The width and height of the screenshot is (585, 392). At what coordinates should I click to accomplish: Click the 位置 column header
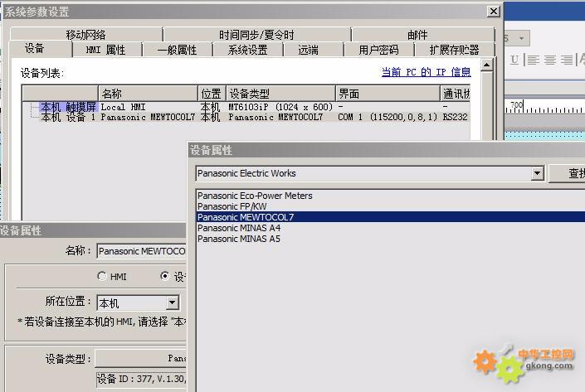(212, 93)
